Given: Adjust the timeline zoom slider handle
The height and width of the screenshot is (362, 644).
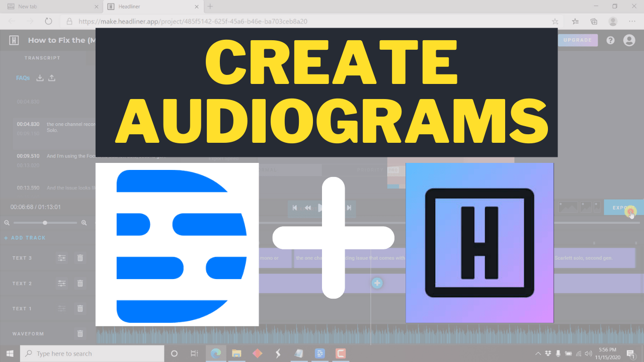Looking at the screenshot, I should [x=45, y=223].
